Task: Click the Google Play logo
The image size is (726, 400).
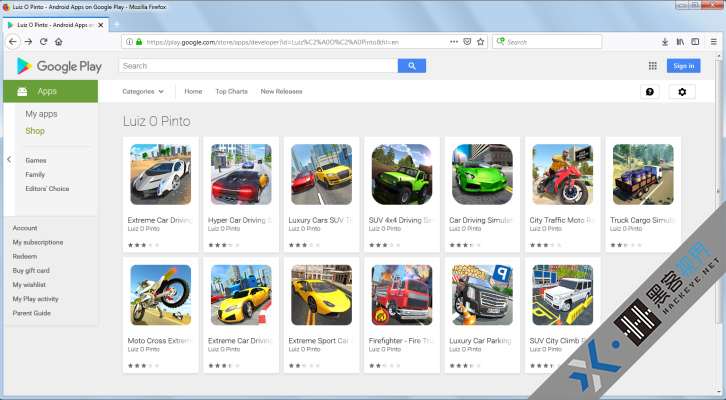Action: [59, 66]
